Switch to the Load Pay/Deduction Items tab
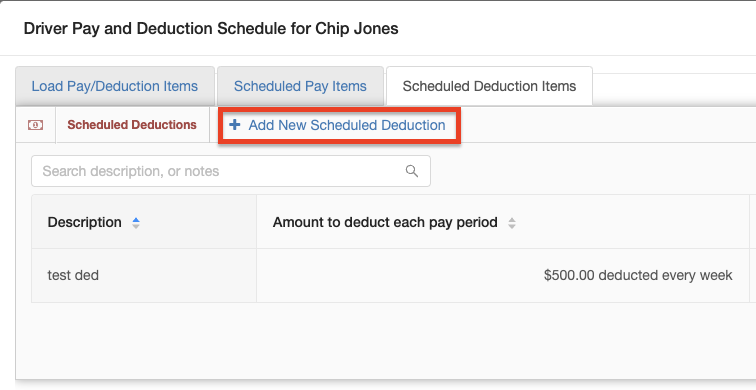The height and width of the screenshot is (390, 756). pyautogui.click(x=115, y=86)
